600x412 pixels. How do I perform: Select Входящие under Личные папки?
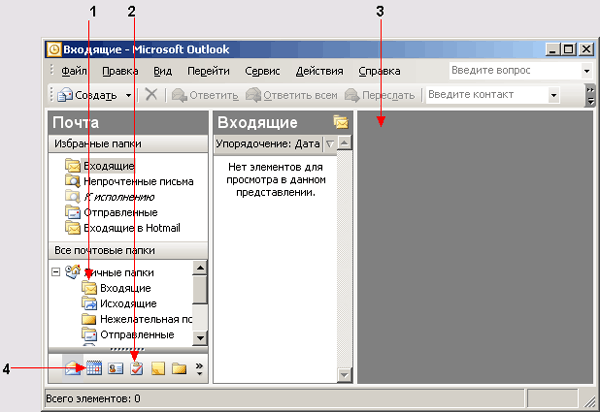click(x=117, y=288)
